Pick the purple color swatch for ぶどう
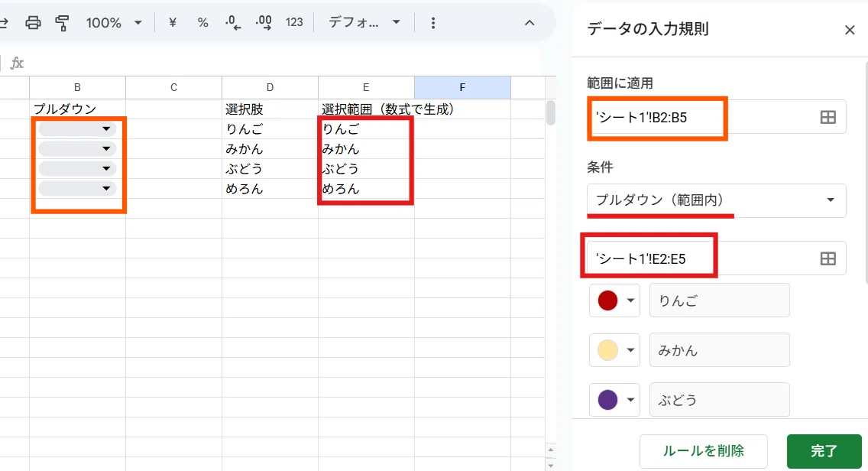Image resolution: width=868 pixels, height=471 pixels. coord(614,400)
